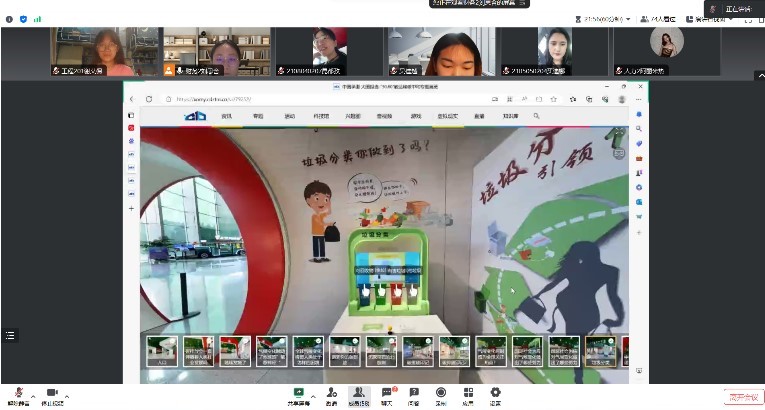Screen dimensions: 765x410
Task: Click the share screen icon
Action: pyautogui.click(x=297, y=393)
